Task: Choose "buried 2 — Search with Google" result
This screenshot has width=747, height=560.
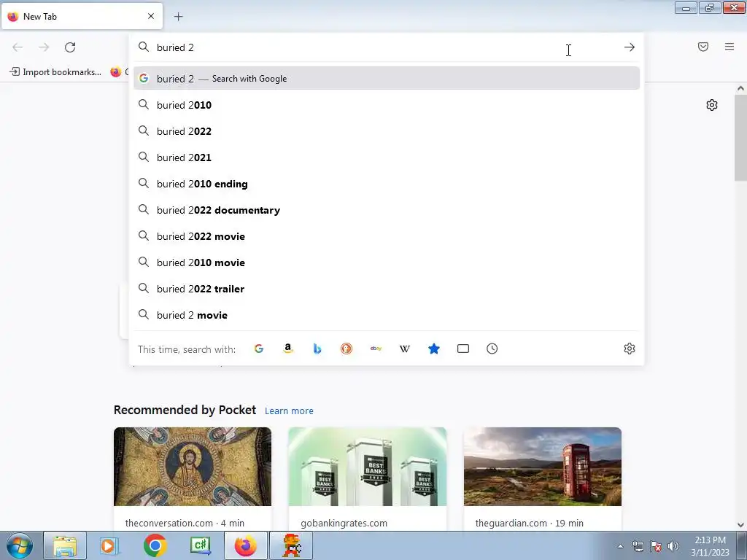Action: [x=387, y=79]
